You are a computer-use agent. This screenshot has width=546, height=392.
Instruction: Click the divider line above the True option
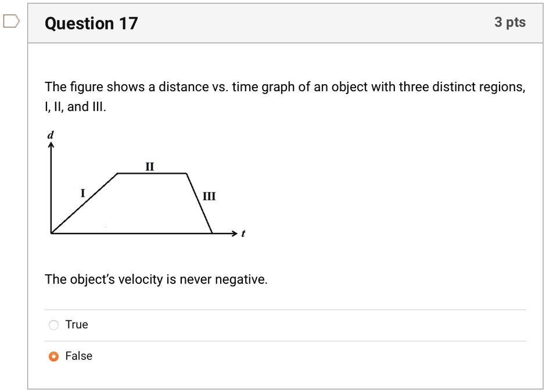tap(285, 309)
